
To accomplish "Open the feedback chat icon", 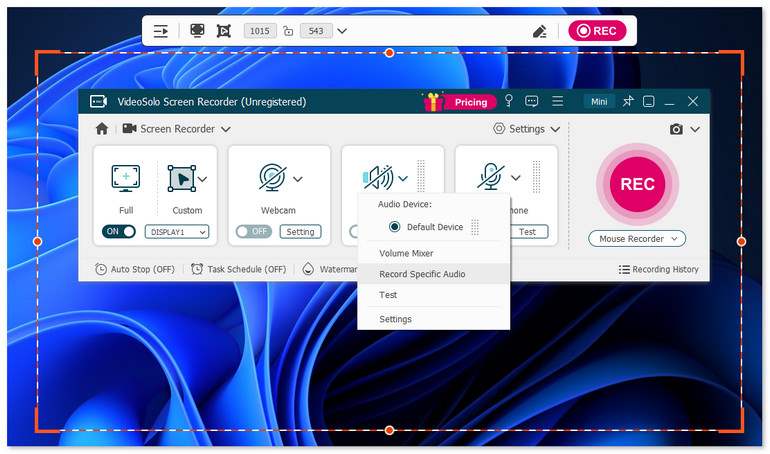I will pos(531,101).
